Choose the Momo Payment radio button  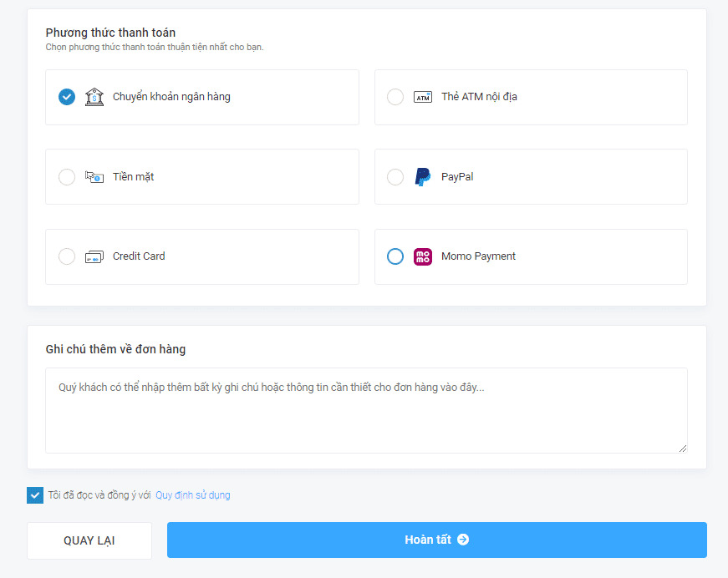(x=395, y=256)
